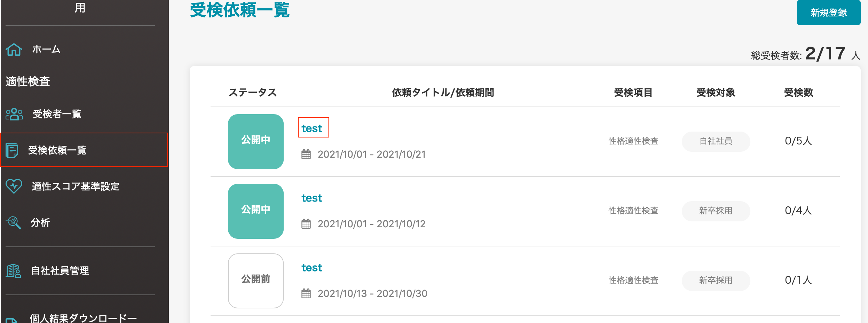Open the test request with 公開前 status
Screen dimensions: 868x323
[312, 267]
